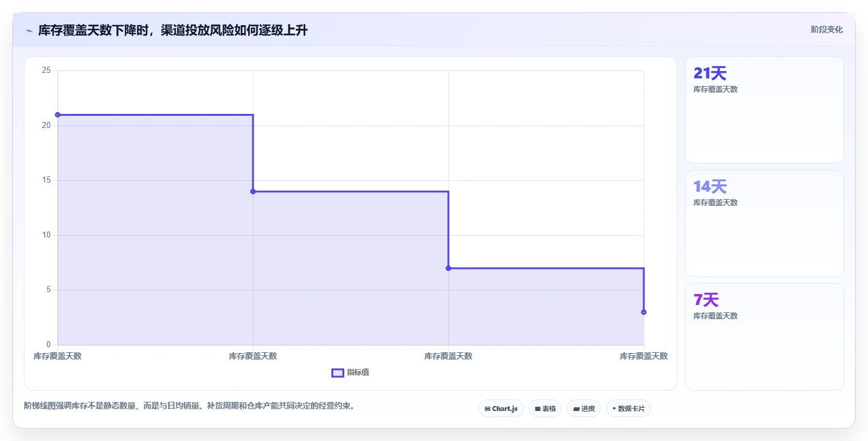Click the chart data point at value 14
The height and width of the screenshot is (441, 868).
click(253, 192)
